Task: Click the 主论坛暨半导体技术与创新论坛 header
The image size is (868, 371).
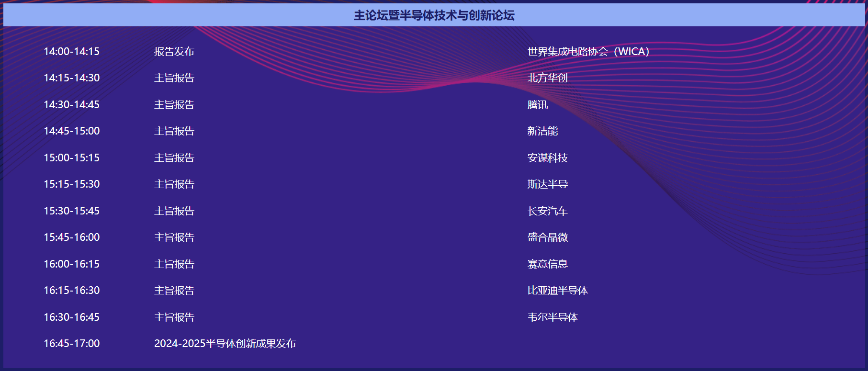Action: tap(434, 15)
